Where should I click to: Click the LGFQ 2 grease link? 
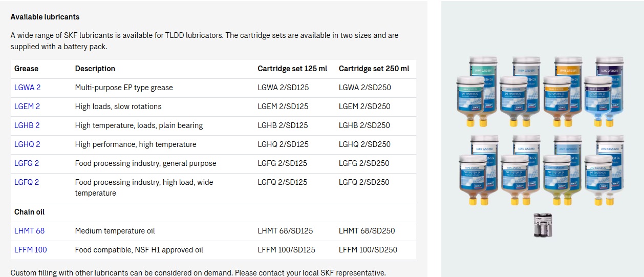(x=27, y=182)
